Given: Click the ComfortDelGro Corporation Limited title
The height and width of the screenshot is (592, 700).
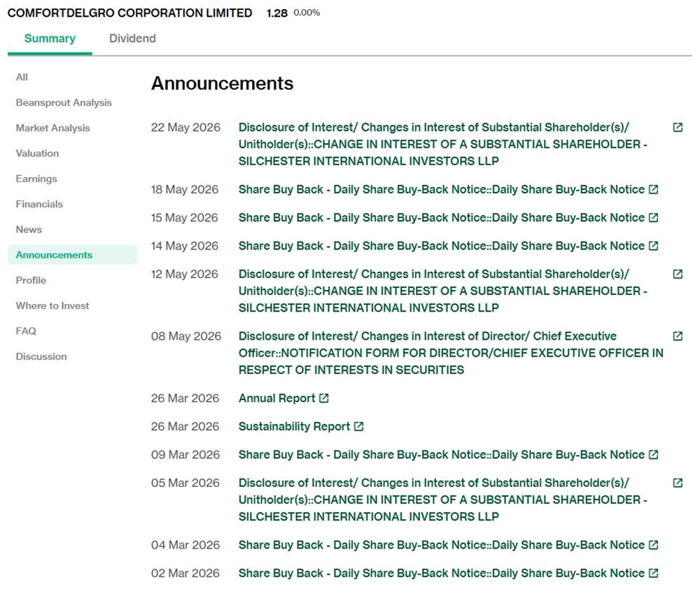Looking at the screenshot, I should point(130,13).
